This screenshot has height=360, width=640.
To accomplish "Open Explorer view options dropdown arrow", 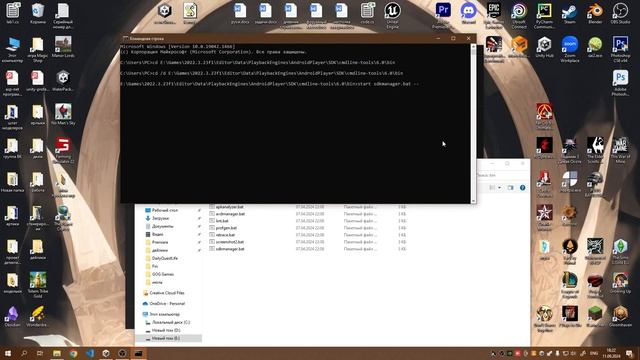I will [499, 188].
